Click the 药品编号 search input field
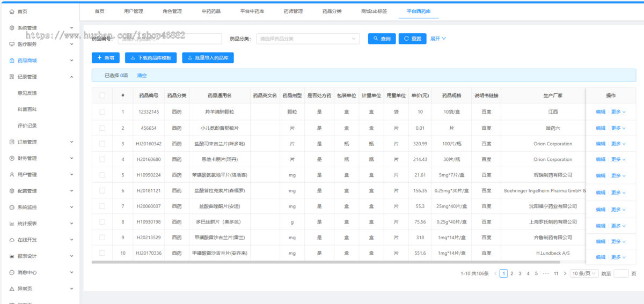644x304 pixels. pyautogui.click(x=170, y=39)
